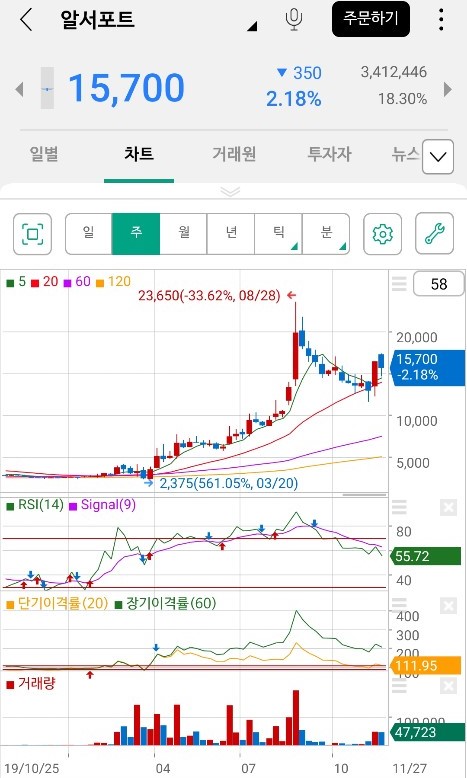Switch to the 일별 tab

coord(44,154)
